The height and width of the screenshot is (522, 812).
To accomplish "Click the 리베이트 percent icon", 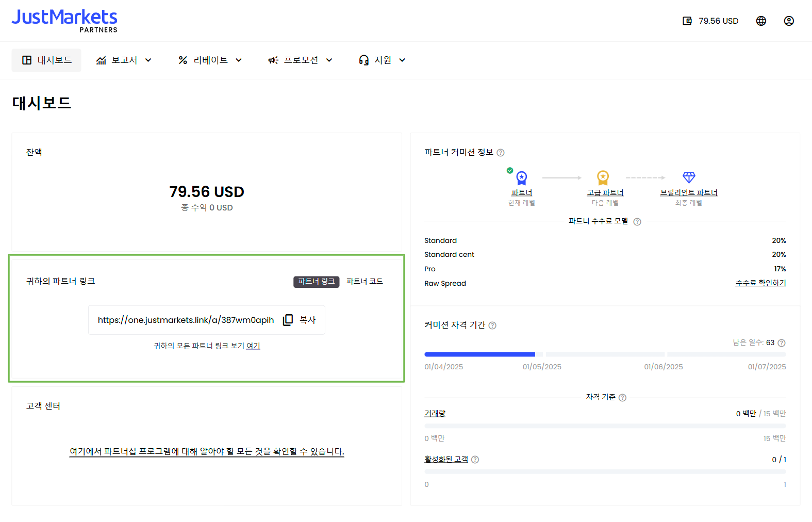I will pyautogui.click(x=183, y=60).
